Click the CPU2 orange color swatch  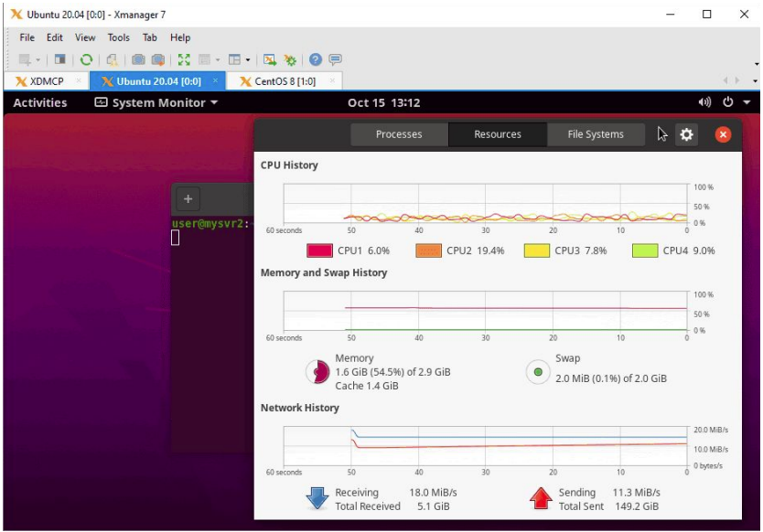pyautogui.click(x=429, y=250)
